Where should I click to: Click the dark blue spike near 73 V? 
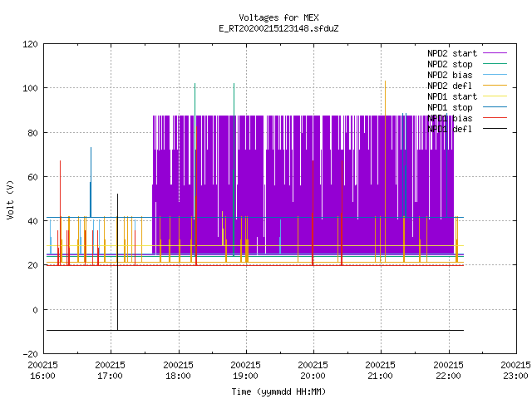click(x=91, y=182)
